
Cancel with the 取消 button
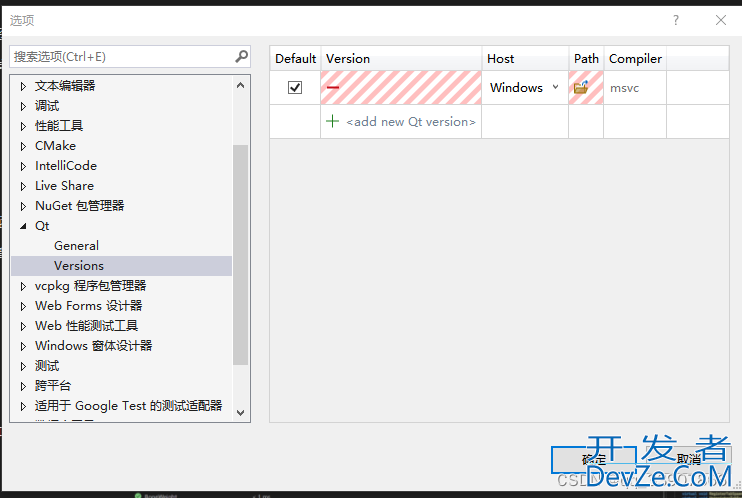(689, 459)
